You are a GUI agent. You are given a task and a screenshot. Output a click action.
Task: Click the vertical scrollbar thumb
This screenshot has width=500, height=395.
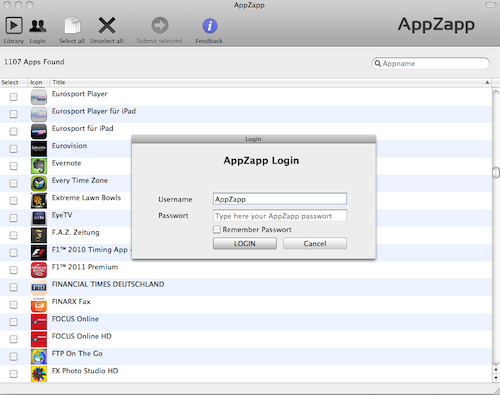coord(496,172)
